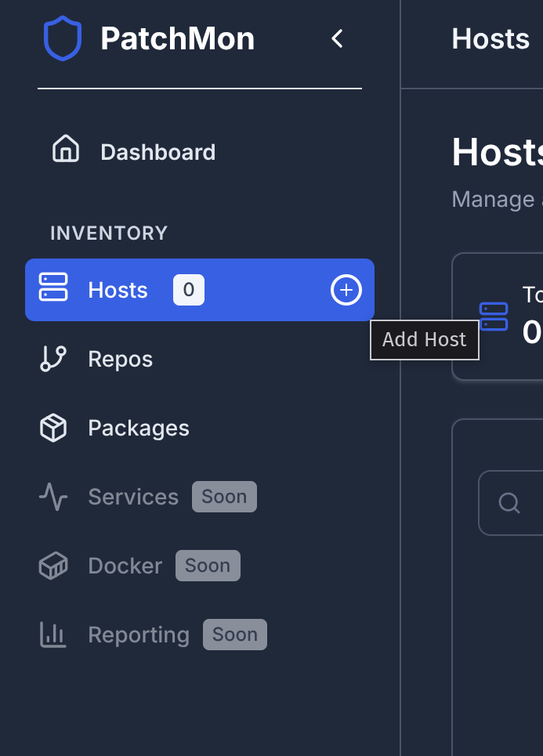This screenshot has width=543, height=756.
Task: Click the Packages box icon
Action: click(x=53, y=429)
